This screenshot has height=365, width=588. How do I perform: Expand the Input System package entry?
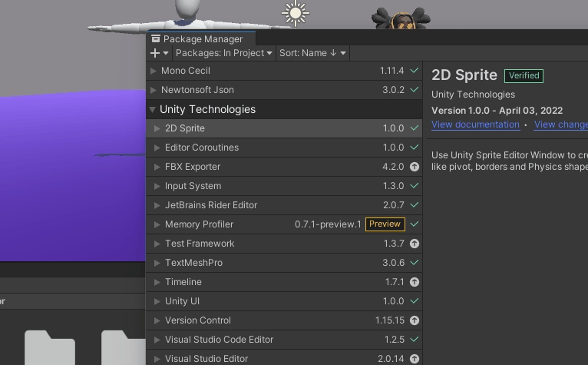157,186
